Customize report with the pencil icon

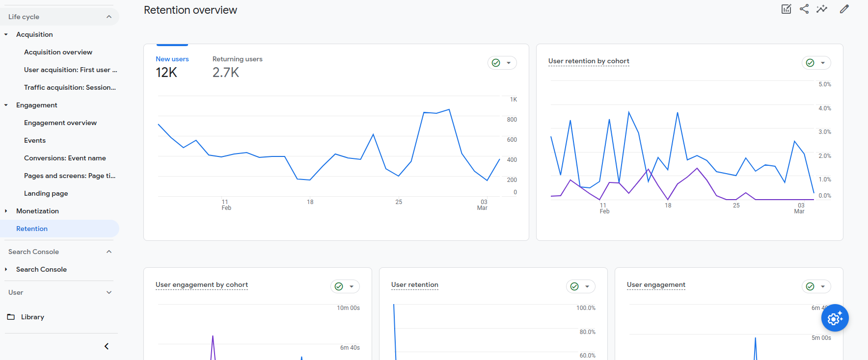click(844, 9)
